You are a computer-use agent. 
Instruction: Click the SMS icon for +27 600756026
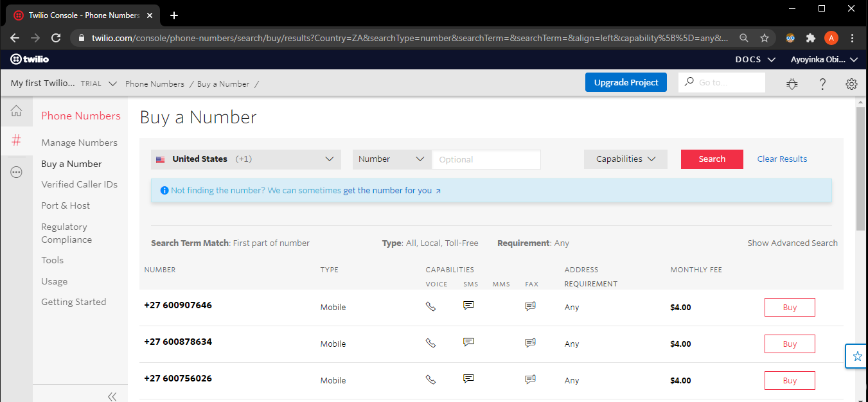coord(468,379)
